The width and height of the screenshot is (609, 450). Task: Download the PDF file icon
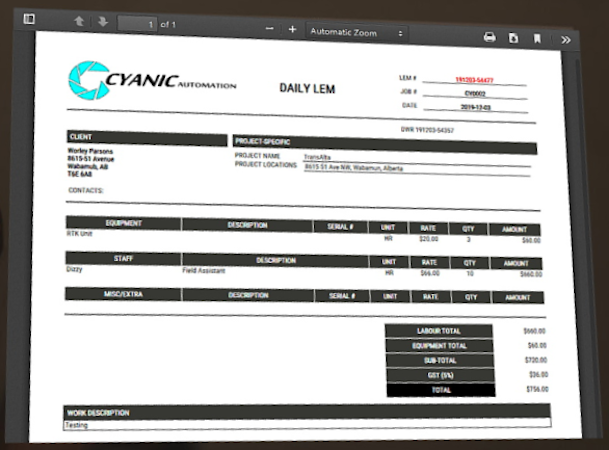[513, 38]
